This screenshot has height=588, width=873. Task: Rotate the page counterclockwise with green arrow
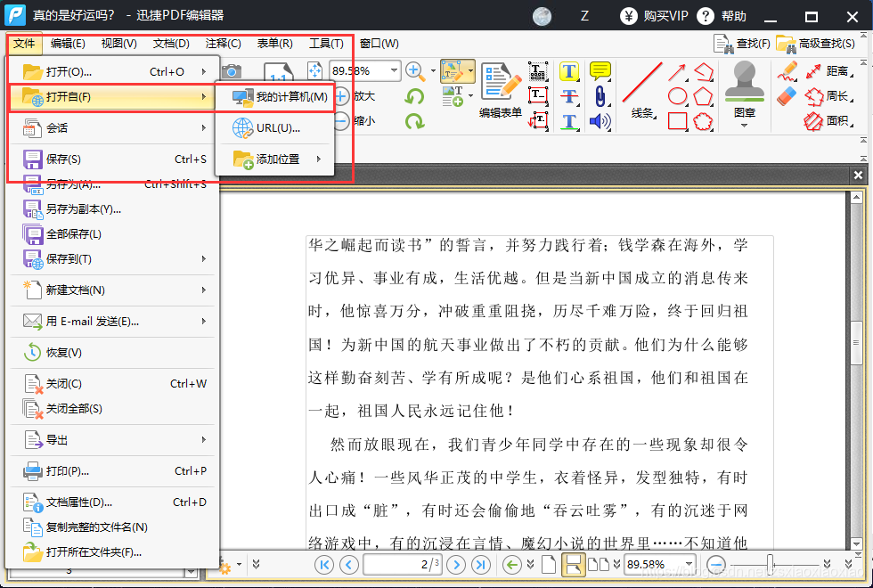click(413, 96)
